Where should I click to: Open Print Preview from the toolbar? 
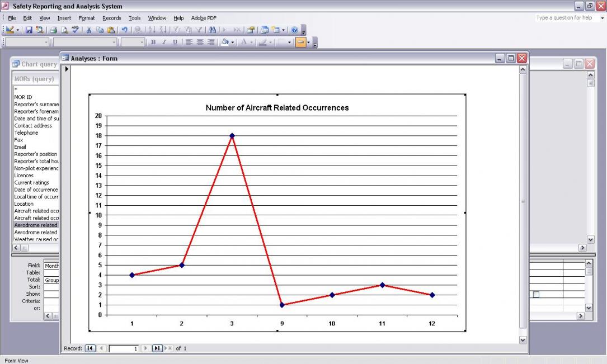[x=64, y=30]
